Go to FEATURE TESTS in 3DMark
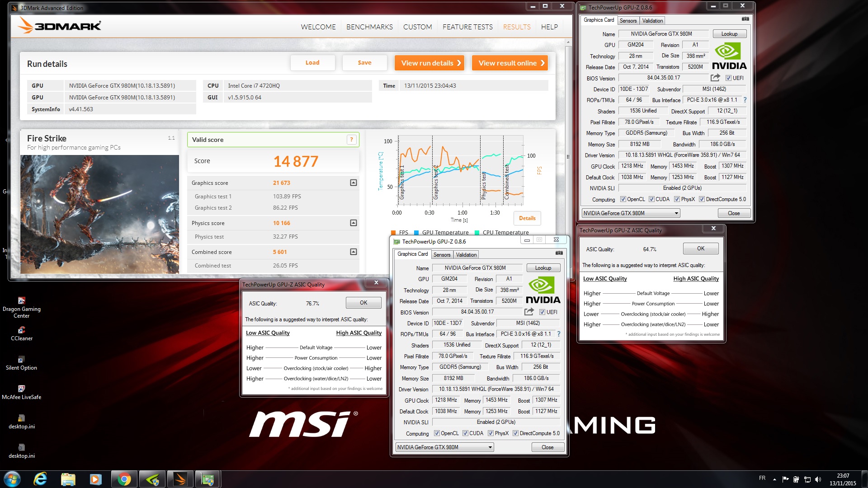Screen dimensions: 868x488 467,27
